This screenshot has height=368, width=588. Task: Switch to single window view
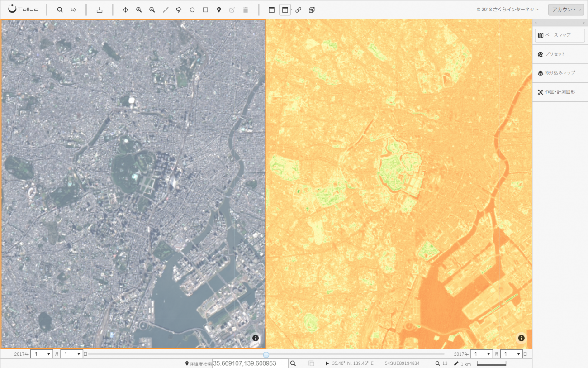pyautogui.click(x=271, y=10)
